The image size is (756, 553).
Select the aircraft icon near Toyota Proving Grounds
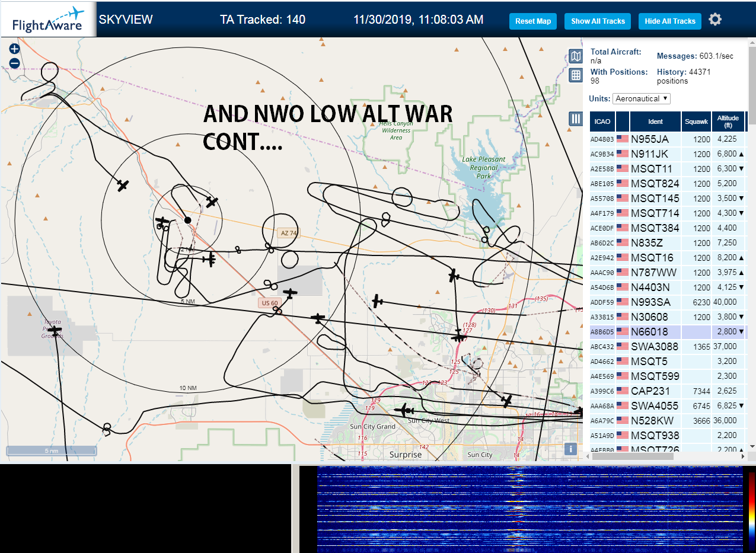coord(55,330)
